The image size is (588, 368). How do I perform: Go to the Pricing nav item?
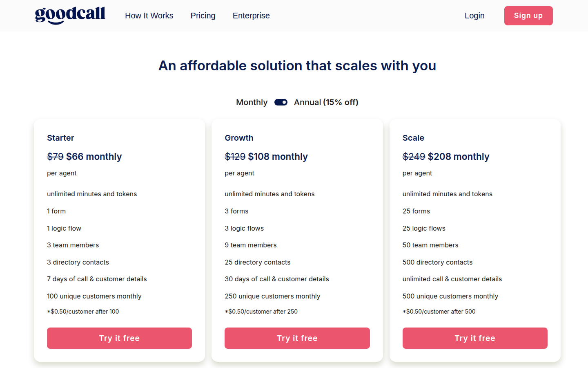tap(203, 16)
